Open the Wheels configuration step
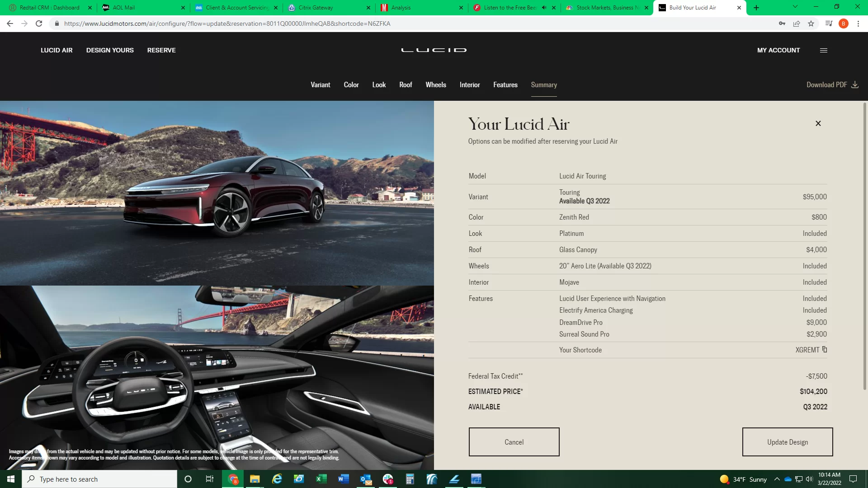This screenshot has height=488, width=868. click(436, 84)
